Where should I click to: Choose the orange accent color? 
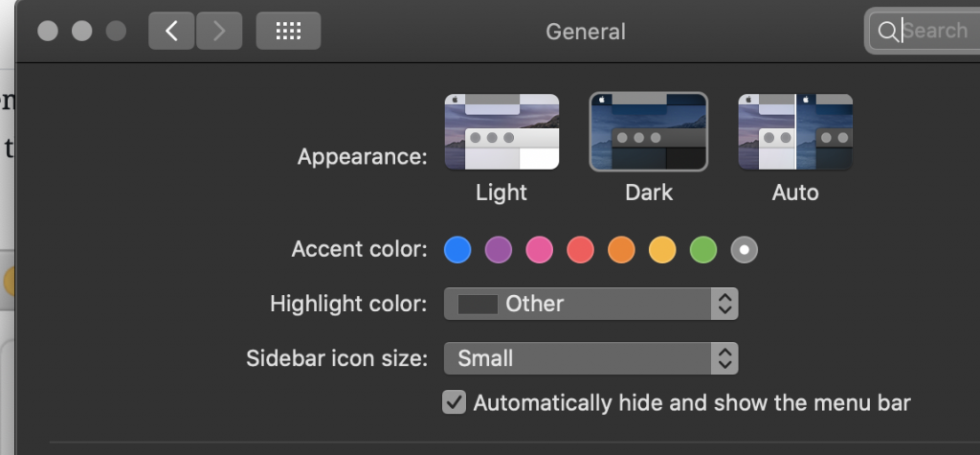[621, 250]
